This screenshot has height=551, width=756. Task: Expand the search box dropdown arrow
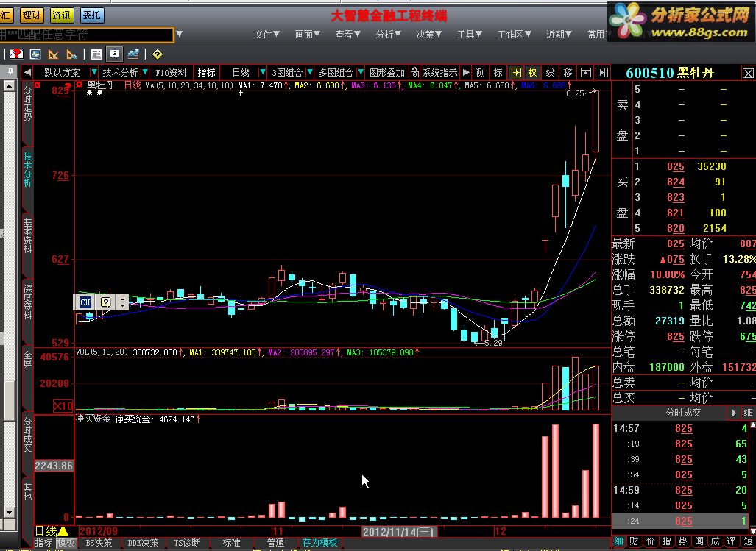[x=180, y=34]
